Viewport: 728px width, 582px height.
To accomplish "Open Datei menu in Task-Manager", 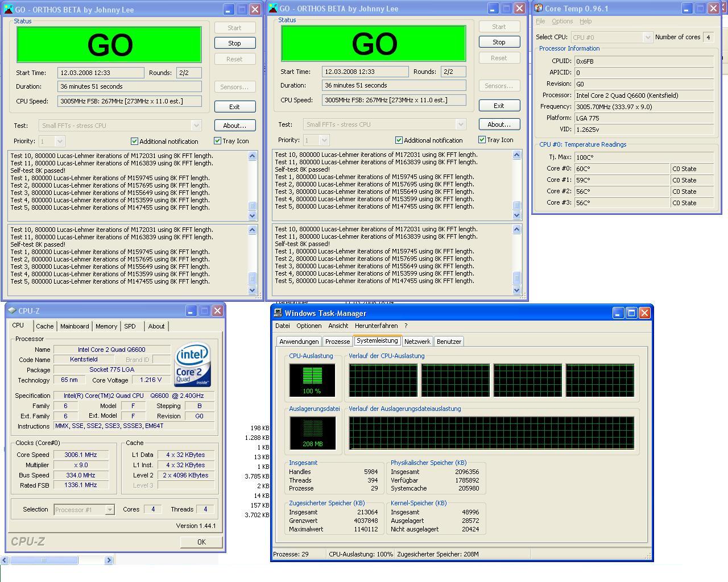I will (x=283, y=326).
